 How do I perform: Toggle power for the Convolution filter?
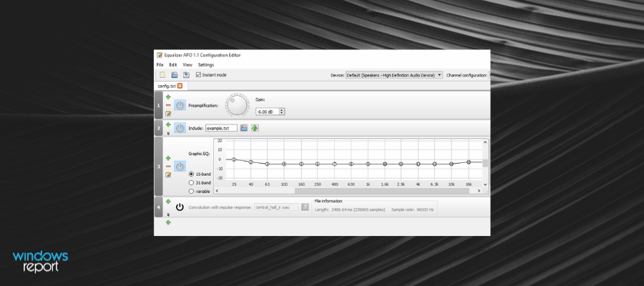[x=180, y=207]
